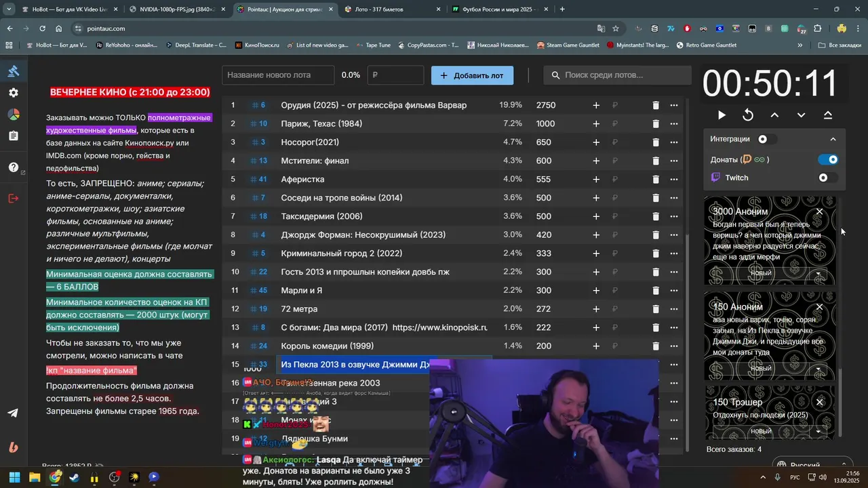868x488 pixels.
Task: Decrease timer with down chevron
Action: [x=801, y=115]
